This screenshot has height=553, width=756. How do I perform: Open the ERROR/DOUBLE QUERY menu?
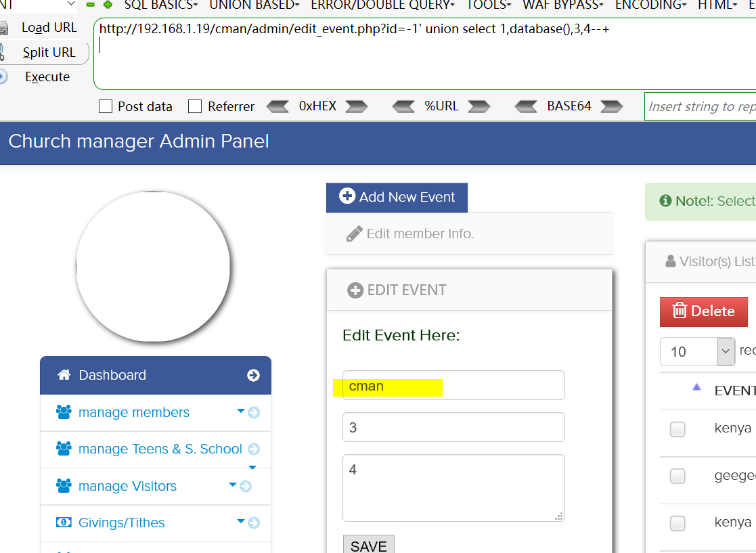[x=383, y=5]
